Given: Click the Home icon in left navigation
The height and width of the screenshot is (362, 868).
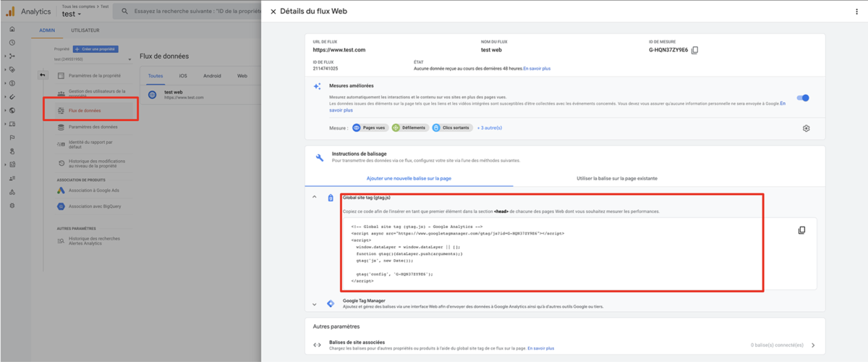Looking at the screenshot, I should pyautogui.click(x=12, y=29).
